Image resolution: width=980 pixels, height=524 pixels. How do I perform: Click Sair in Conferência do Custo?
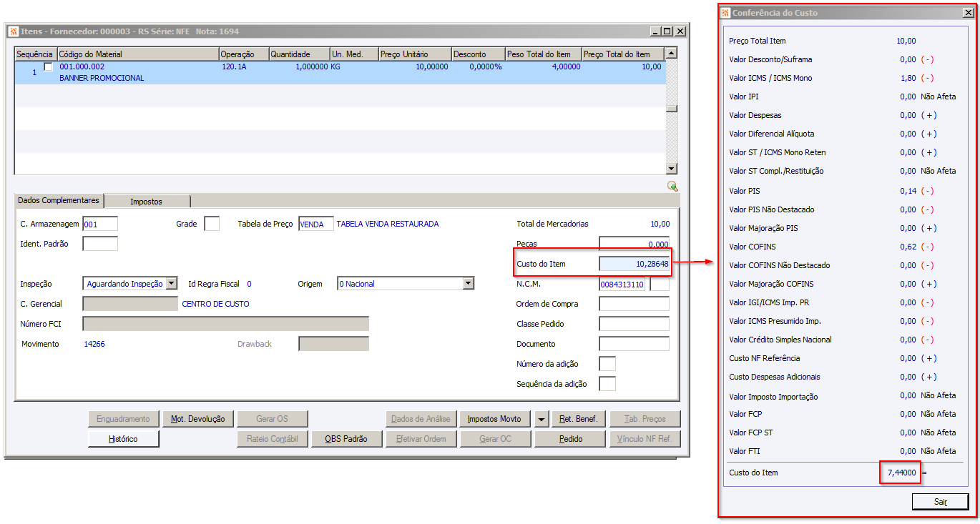coord(941,502)
